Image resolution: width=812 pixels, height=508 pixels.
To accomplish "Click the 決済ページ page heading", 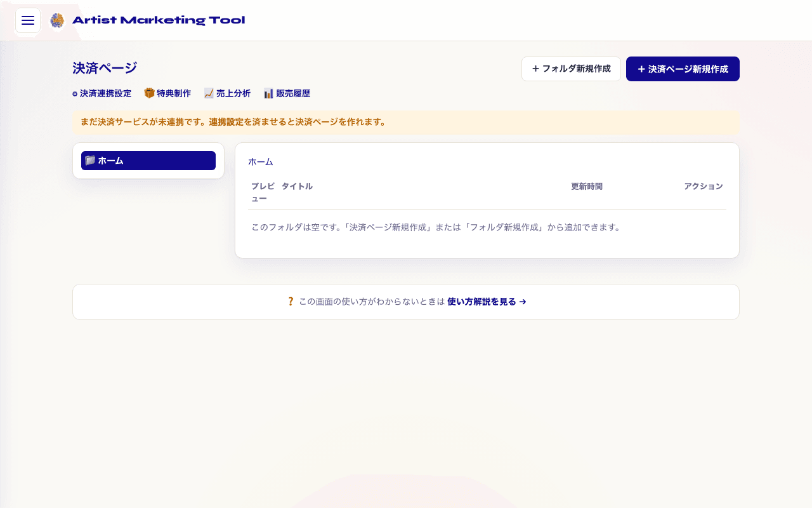I will [x=105, y=68].
